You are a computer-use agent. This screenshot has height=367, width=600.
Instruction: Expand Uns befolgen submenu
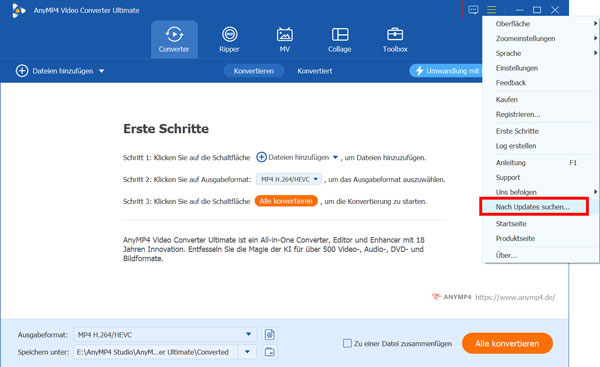tap(541, 192)
